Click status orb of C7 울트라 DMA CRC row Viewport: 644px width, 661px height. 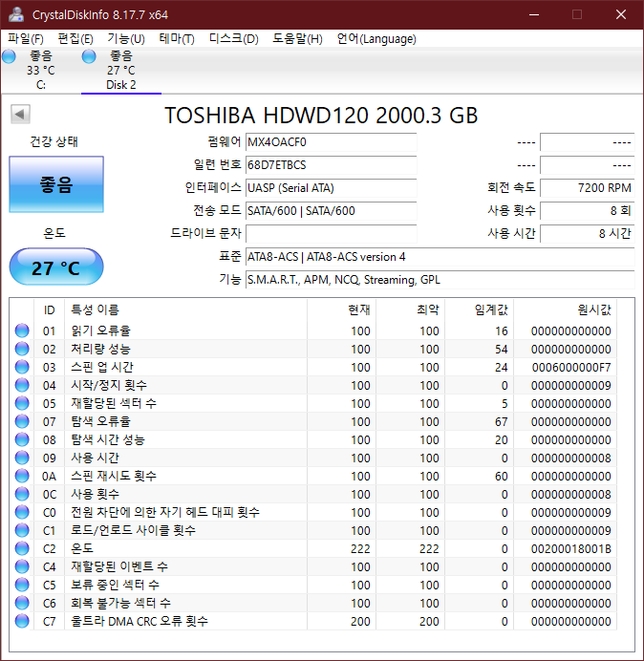click(22, 621)
